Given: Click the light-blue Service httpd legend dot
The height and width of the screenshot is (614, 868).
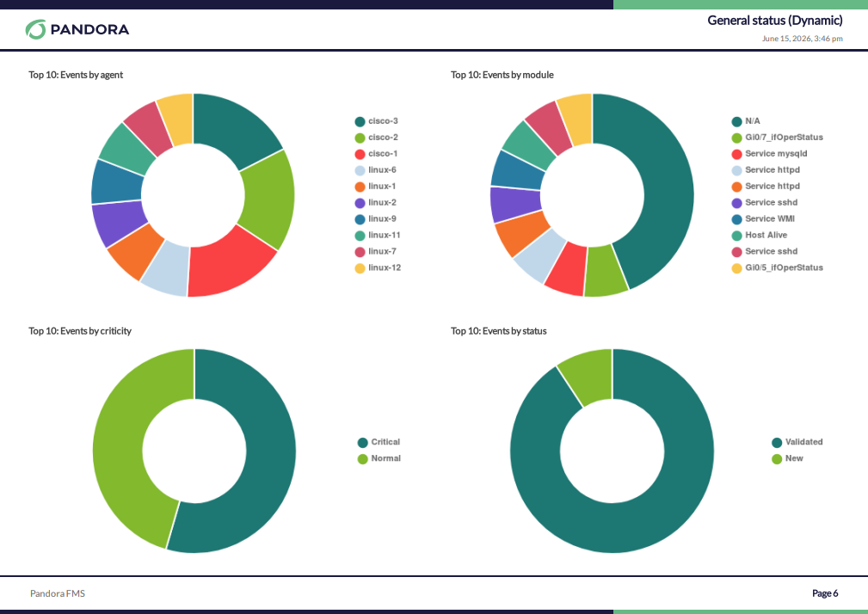Looking at the screenshot, I should coord(736,171).
